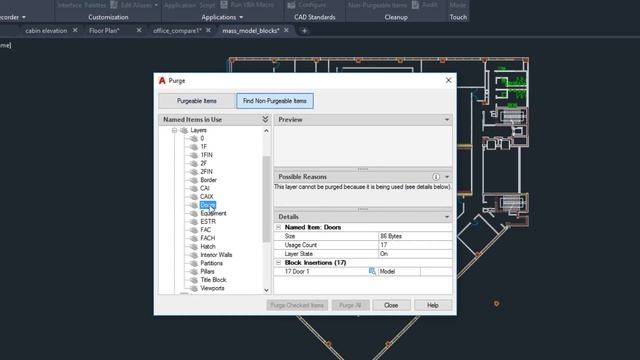This screenshot has height=360, width=640.
Task: Click the Purge All button
Action: click(x=350, y=305)
